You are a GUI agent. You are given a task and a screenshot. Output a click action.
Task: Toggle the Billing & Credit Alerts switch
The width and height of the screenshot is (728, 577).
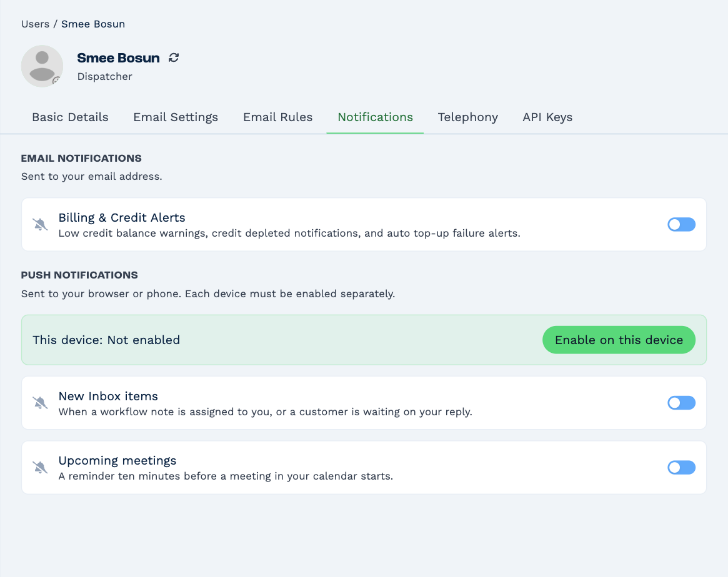(x=681, y=224)
